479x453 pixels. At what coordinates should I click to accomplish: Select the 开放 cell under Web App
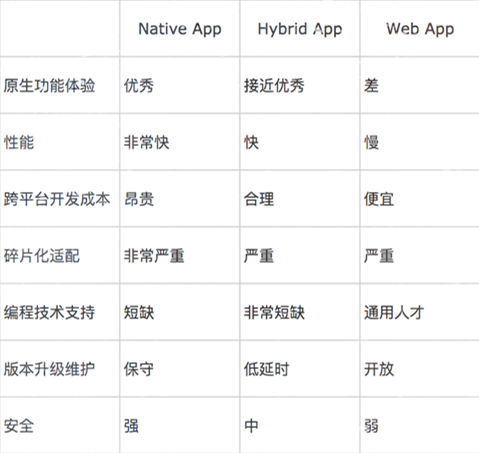[379, 369]
